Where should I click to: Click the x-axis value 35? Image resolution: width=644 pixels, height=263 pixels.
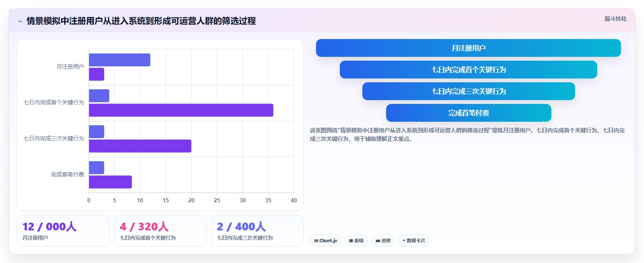click(x=268, y=200)
